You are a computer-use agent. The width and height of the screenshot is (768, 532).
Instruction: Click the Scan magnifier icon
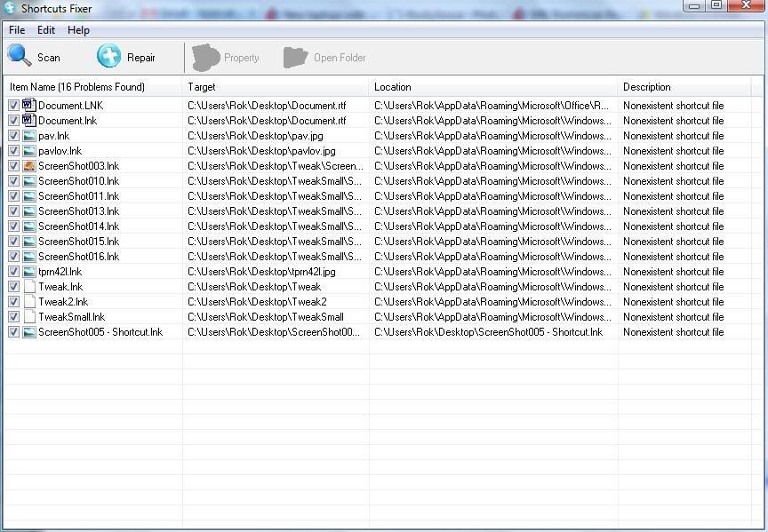pyautogui.click(x=19, y=56)
